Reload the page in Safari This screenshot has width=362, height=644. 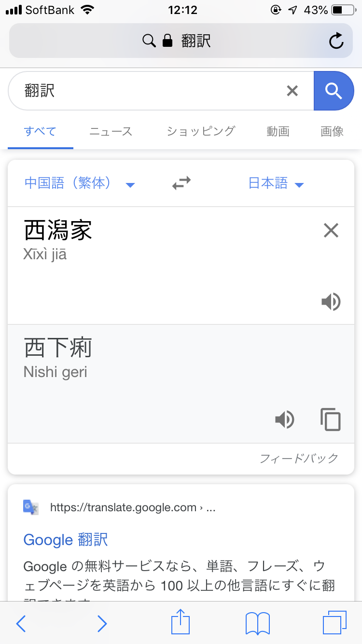tap(336, 42)
